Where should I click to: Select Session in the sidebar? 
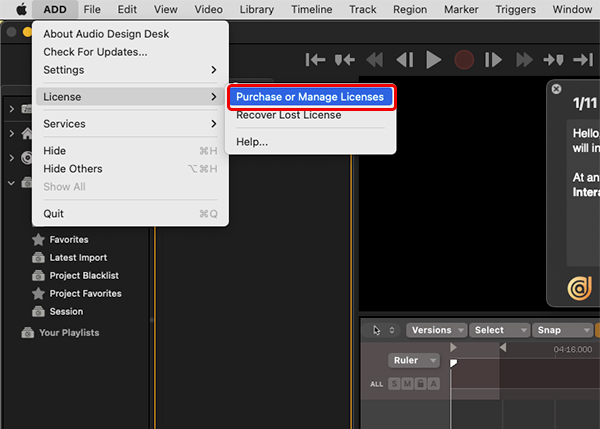pos(66,312)
